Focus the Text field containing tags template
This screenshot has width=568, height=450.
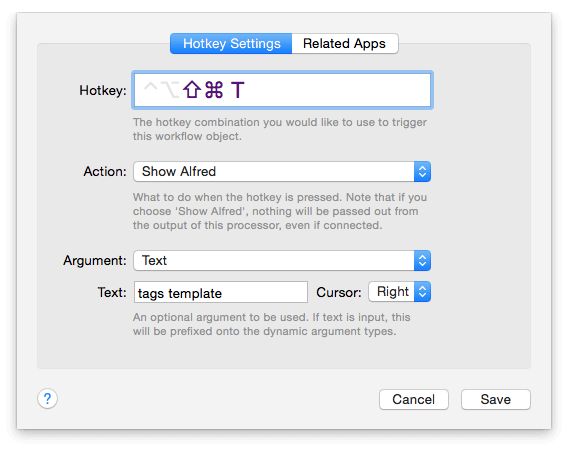[x=221, y=292]
